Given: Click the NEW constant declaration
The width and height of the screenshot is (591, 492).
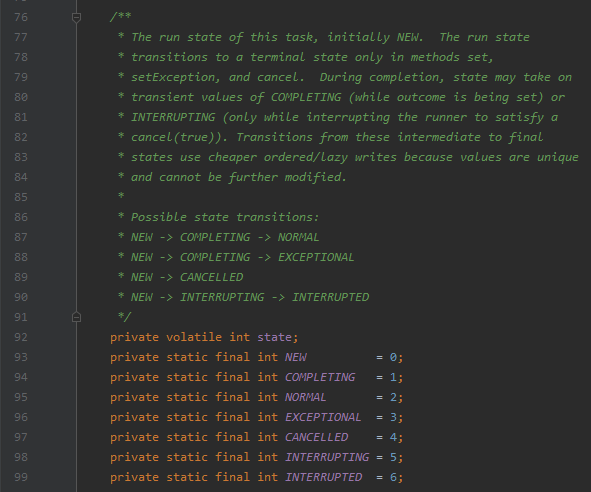Looking at the screenshot, I should 296,357.
